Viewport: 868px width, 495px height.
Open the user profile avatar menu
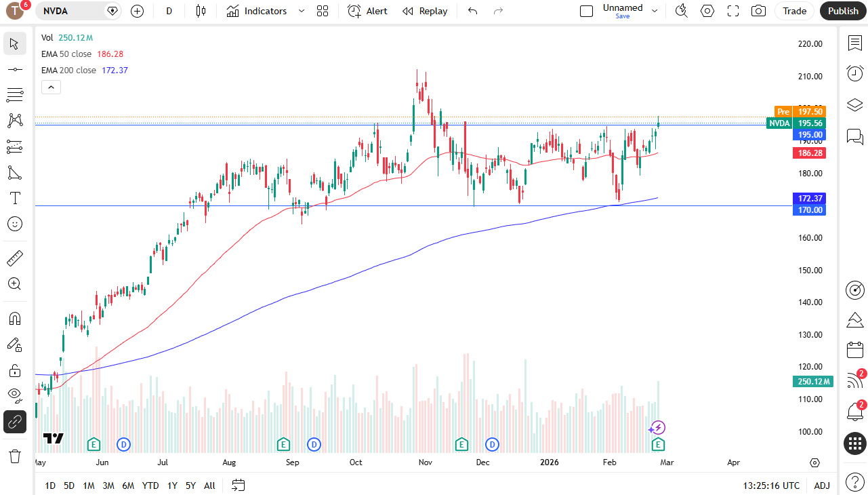tap(16, 11)
